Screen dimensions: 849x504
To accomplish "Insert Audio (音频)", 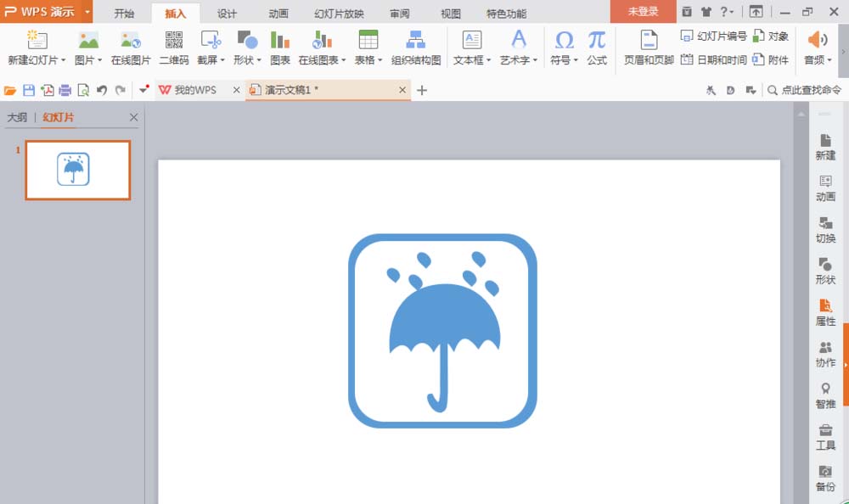I will [x=817, y=40].
